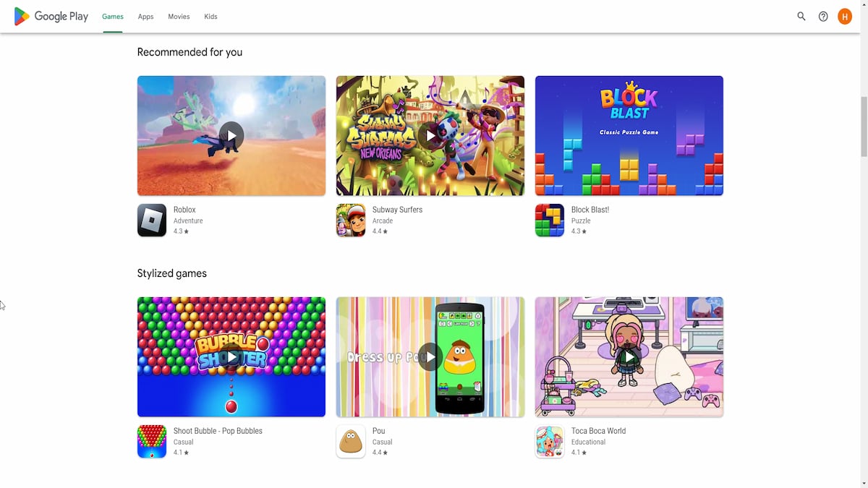This screenshot has height=488, width=868.
Task: Open the Block Blast! title link
Action: (590, 210)
